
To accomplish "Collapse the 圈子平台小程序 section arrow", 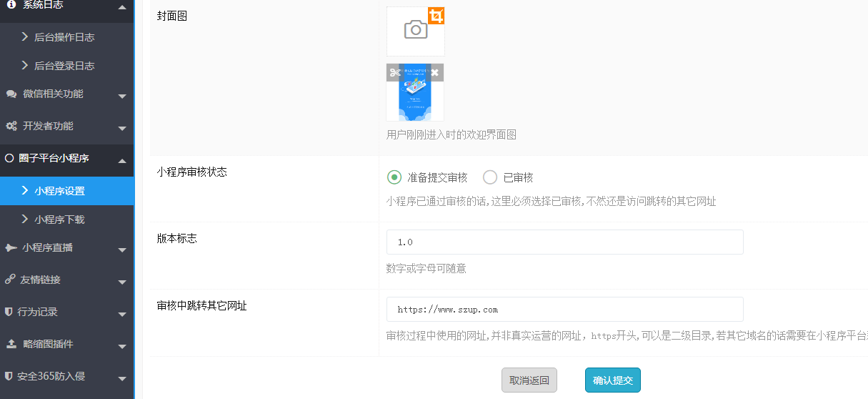I will tap(122, 159).
